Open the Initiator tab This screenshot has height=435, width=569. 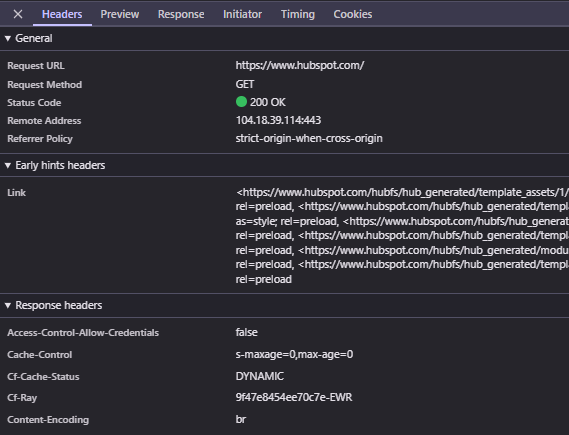pyautogui.click(x=242, y=14)
